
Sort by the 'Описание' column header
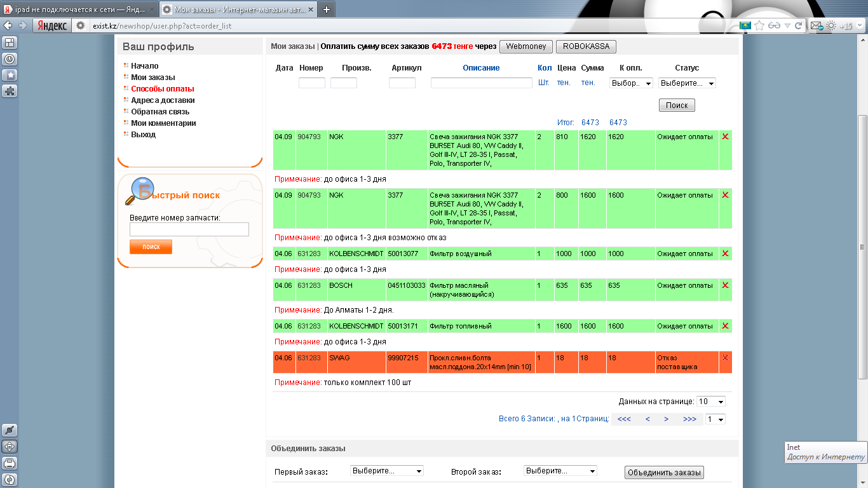[481, 68]
